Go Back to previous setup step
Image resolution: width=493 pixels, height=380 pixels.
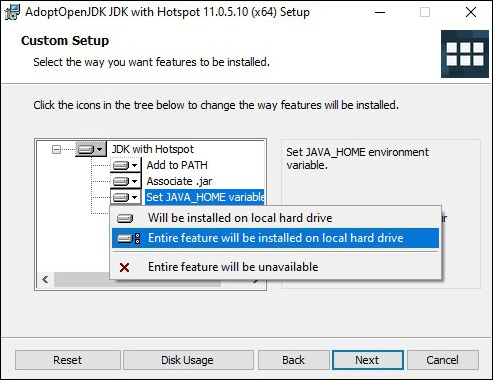click(294, 360)
